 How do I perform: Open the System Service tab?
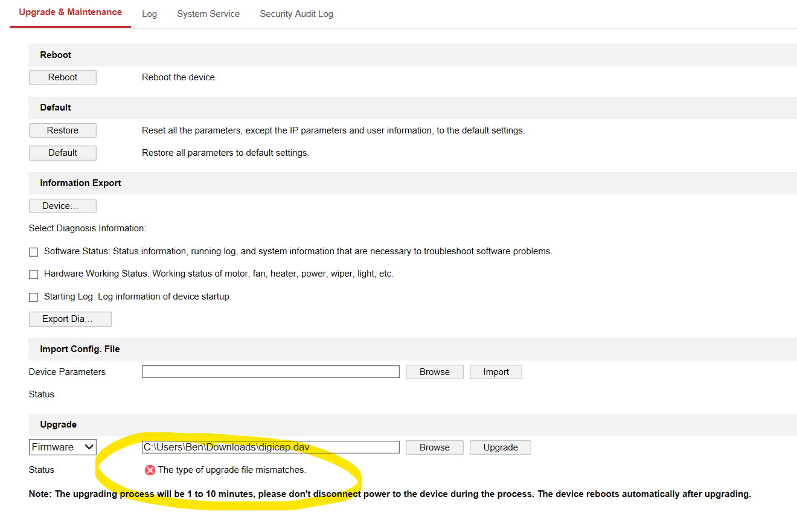pyautogui.click(x=208, y=14)
